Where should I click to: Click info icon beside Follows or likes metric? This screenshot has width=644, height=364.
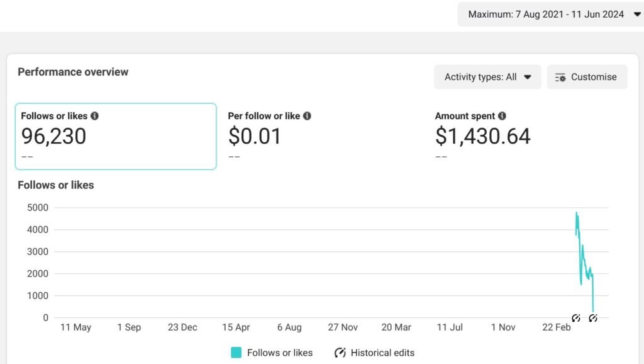pos(94,116)
